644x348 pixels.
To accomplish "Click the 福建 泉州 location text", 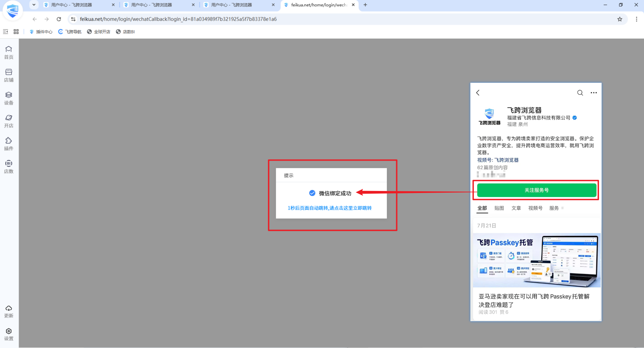I will click(518, 124).
